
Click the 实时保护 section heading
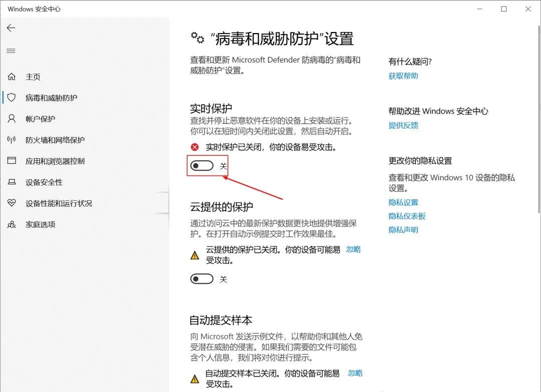coord(211,108)
